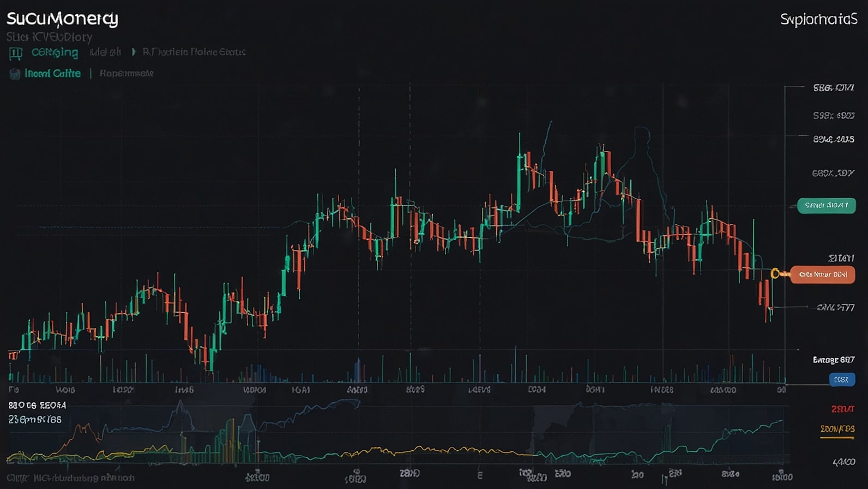Click the round icon beside Incerd Calfte
Viewport: 868px width, 489px height.
coord(15,74)
